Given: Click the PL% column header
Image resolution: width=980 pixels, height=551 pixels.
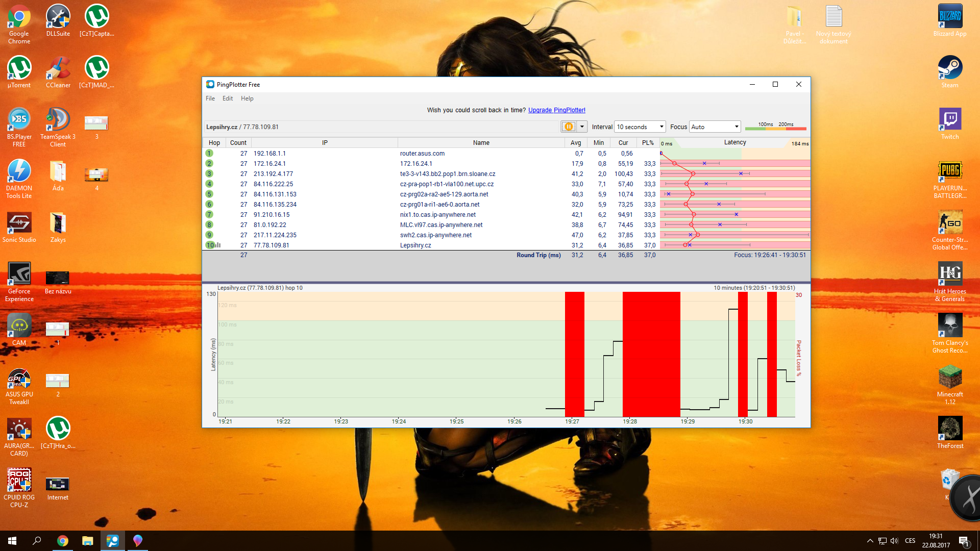Looking at the screenshot, I should coord(648,143).
